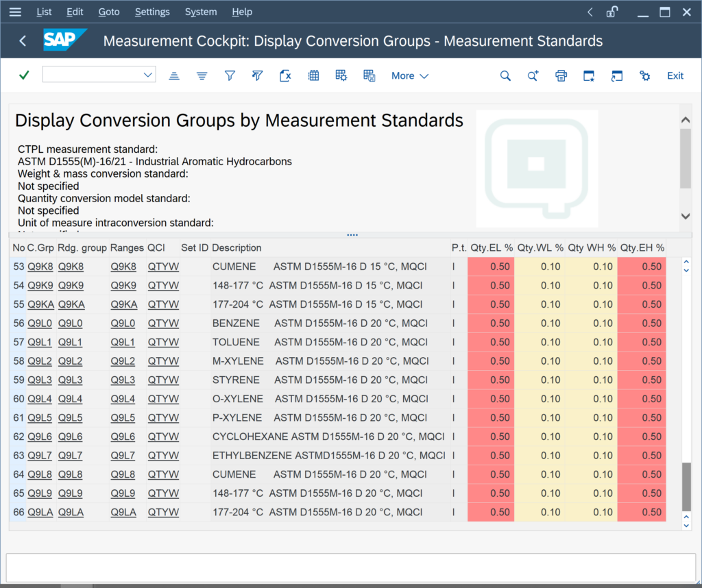The width and height of the screenshot is (702, 588).
Task: Click the New GUI Window icon
Action: pos(589,76)
